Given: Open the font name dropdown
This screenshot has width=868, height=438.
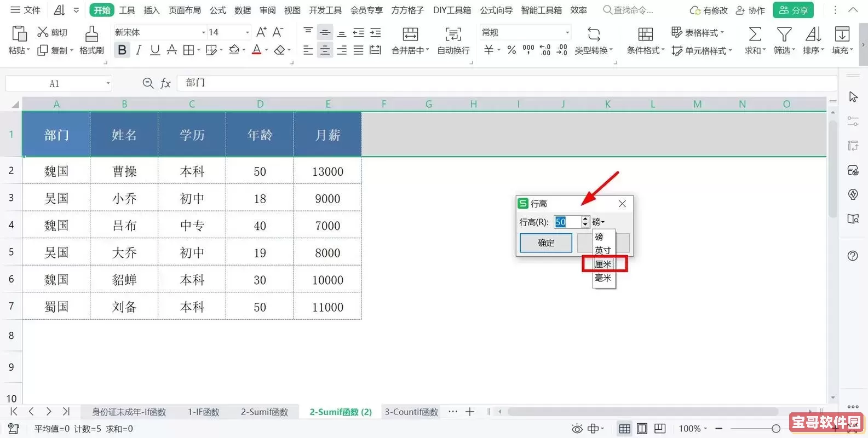Looking at the screenshot, I should pos(204,33).
